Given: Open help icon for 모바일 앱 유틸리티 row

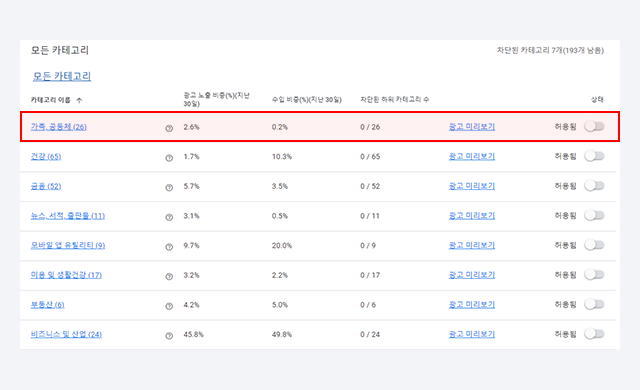Looking at the screenshot, I should (169, 247).
